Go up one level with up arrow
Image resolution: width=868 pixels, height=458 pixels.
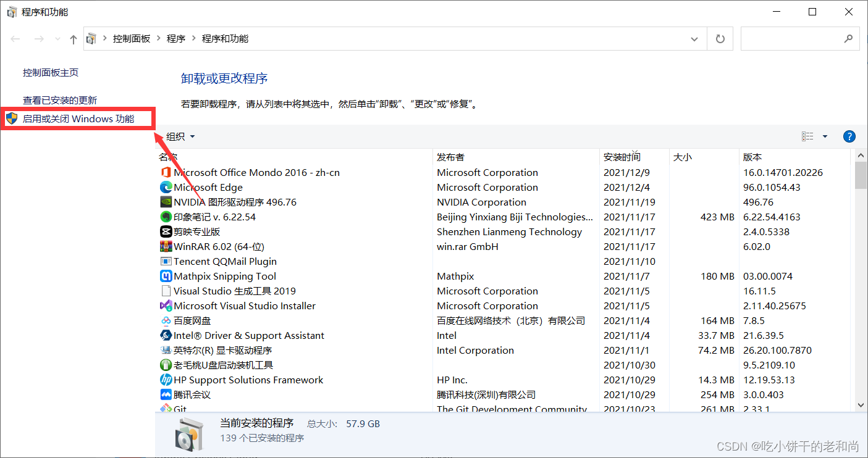tap(74, 39)
